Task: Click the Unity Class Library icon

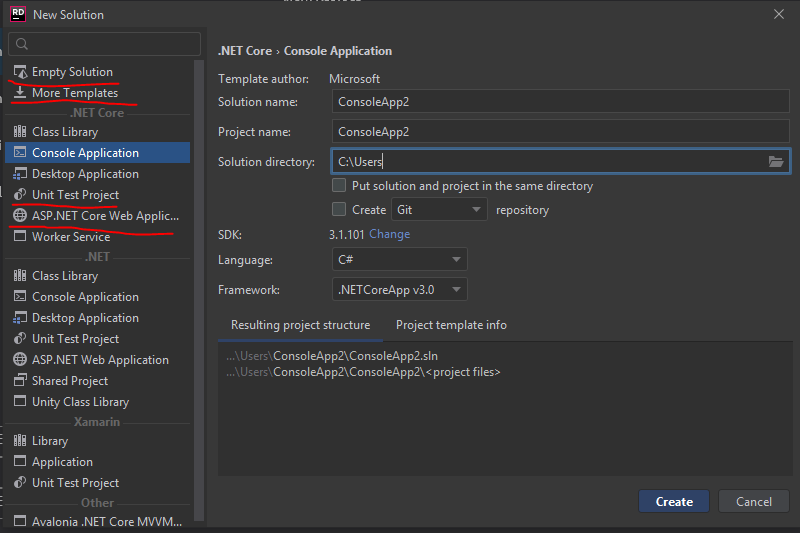Action: point(19,402)
